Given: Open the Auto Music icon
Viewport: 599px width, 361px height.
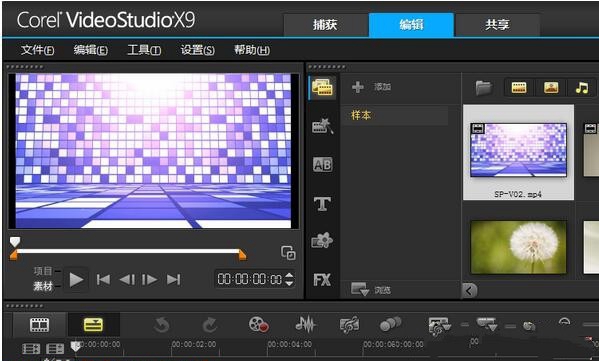Looking at the screenshot, I should pos(350,325).
